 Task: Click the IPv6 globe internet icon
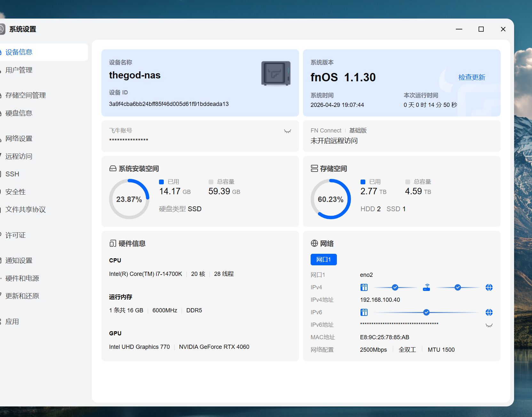[489, 312]
